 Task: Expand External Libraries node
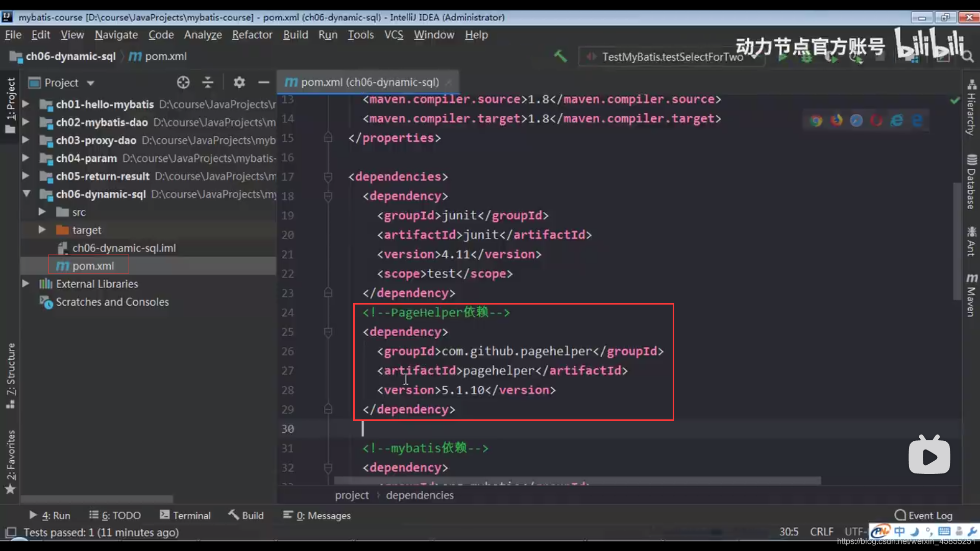pos(26,284)
